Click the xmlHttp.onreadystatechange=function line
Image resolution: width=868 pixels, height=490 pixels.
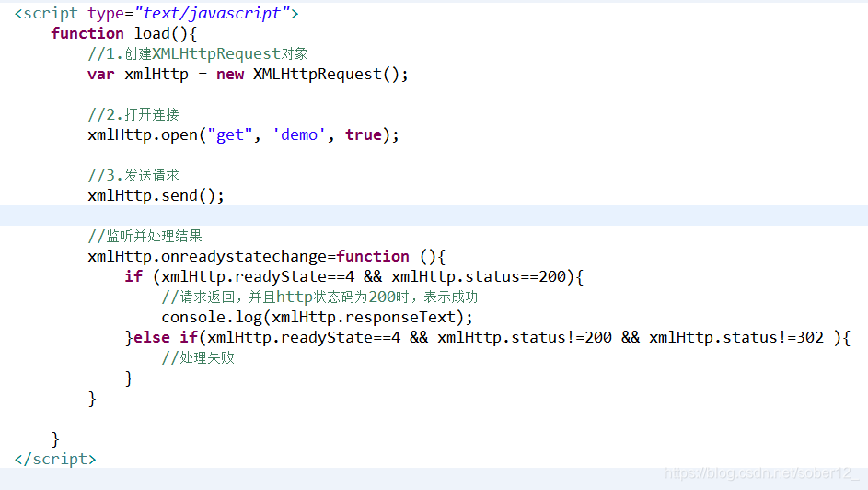[x=267, y=257]
